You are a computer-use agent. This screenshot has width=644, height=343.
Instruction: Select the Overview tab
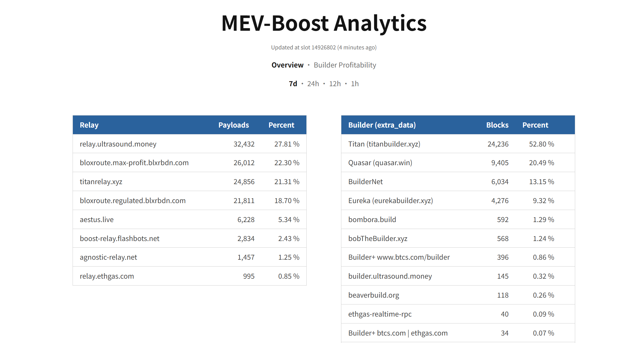coord(287,65)
